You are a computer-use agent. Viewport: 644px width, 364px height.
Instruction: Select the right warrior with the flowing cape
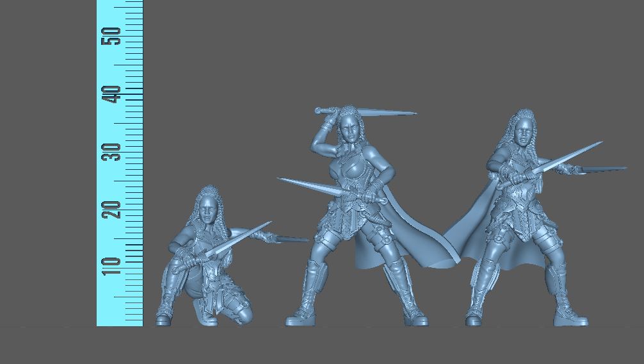(522, 218)
